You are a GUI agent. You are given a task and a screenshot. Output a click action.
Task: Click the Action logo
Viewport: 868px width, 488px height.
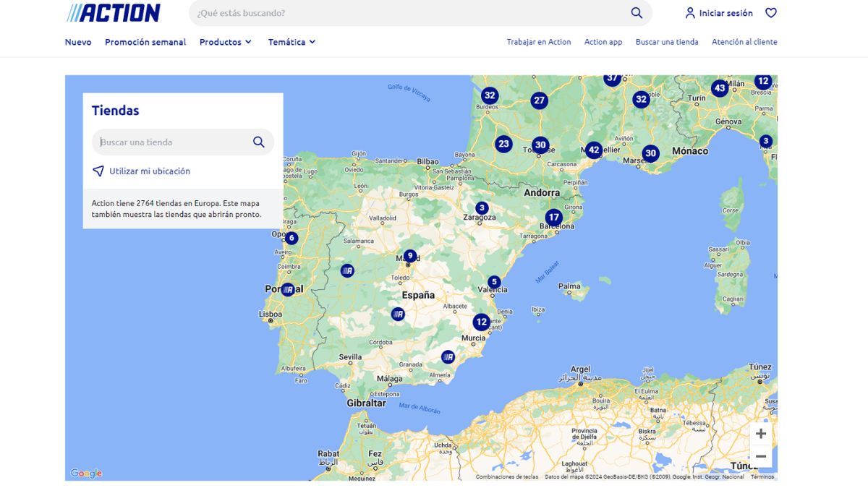(x=114, y=13)
